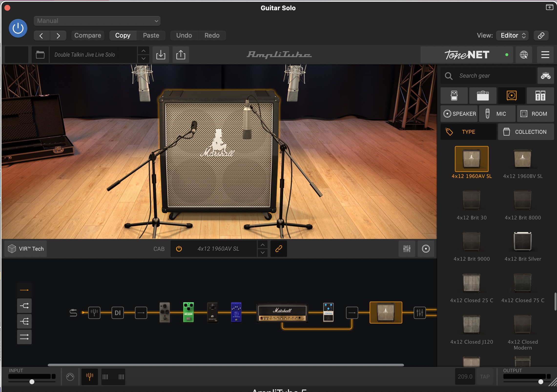Viewport: 557px width, 392px height.
Task: Toggle the CAB power button
Action: [x=179, y=249]
